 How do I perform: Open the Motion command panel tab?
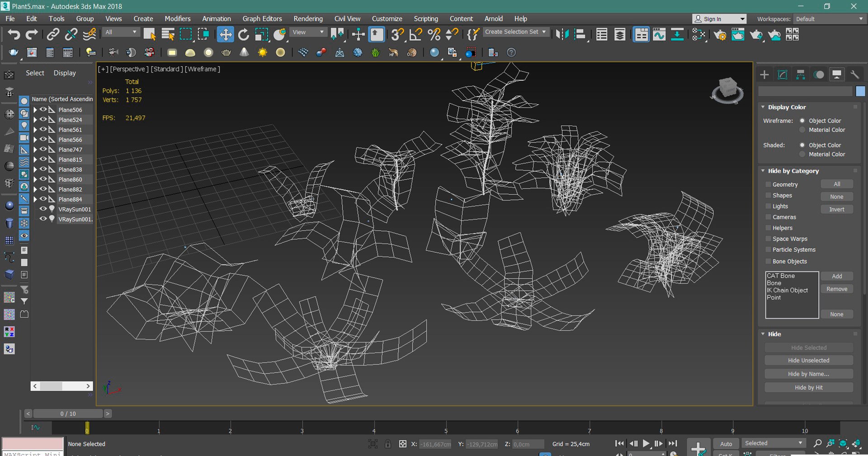pos(819,75)
